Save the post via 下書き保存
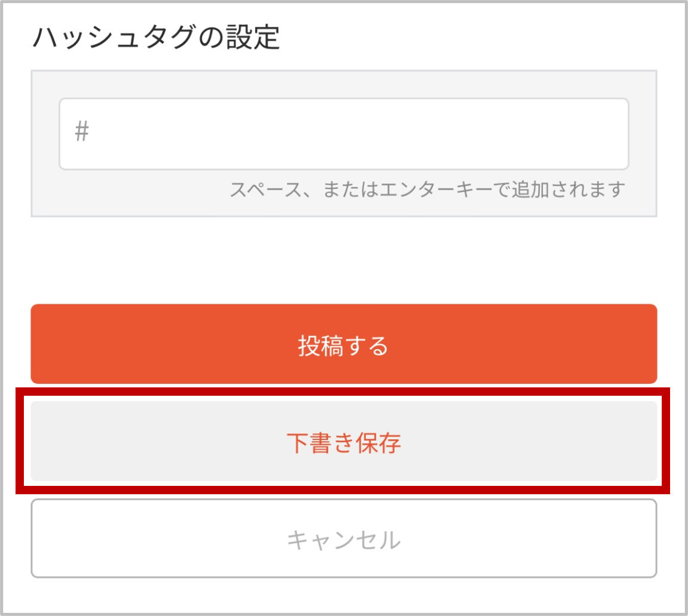 [343, 441]
